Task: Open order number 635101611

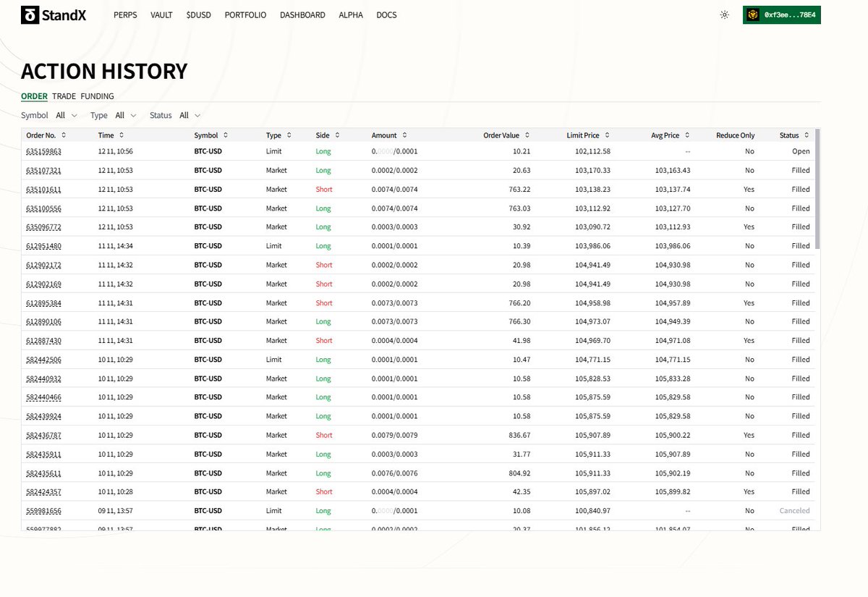Action: (43, 190)
